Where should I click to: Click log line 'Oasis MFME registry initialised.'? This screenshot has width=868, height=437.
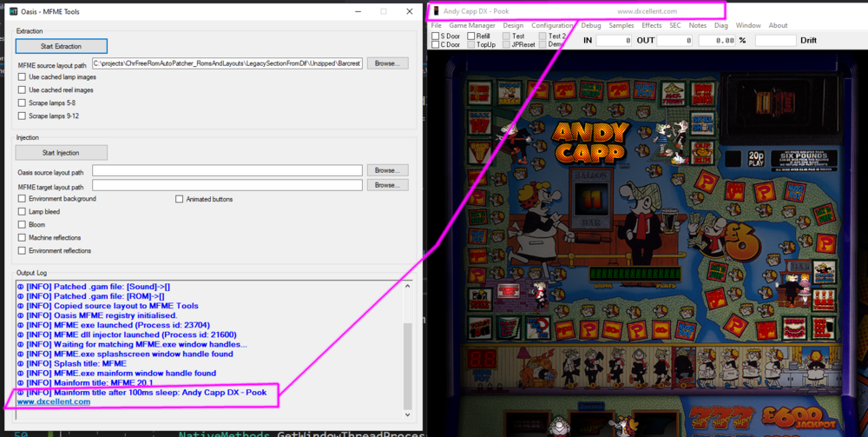click(97, 315)
